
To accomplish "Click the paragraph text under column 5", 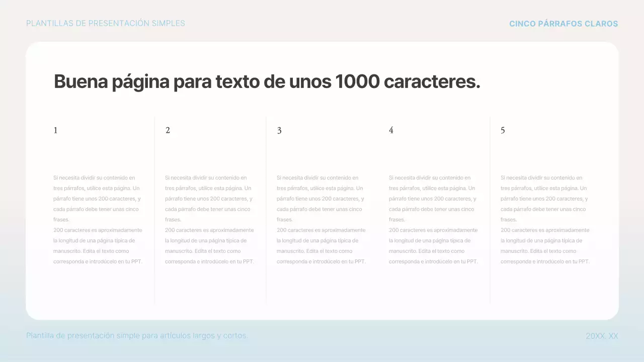I will tap(545, 219).
